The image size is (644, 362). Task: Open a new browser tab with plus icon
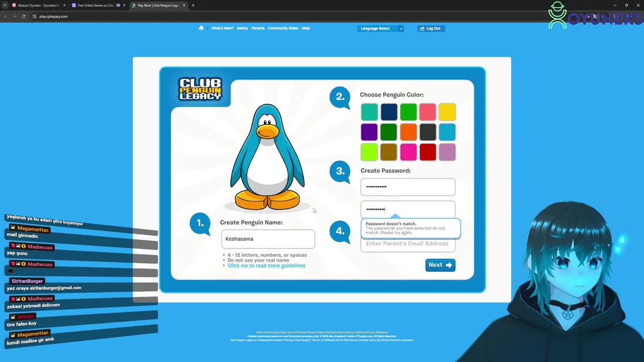coord(193,5)
